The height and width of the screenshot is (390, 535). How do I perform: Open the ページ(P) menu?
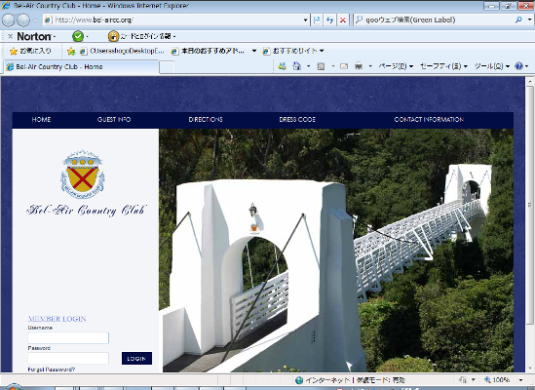(396, 66)
